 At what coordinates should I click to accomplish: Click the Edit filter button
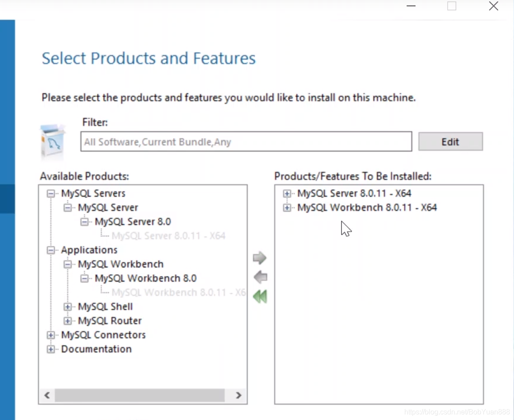(x=450, y=141)
